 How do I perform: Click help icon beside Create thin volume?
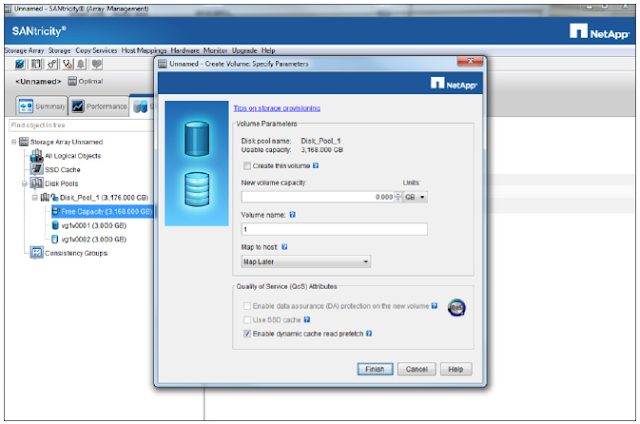[316, 166]
